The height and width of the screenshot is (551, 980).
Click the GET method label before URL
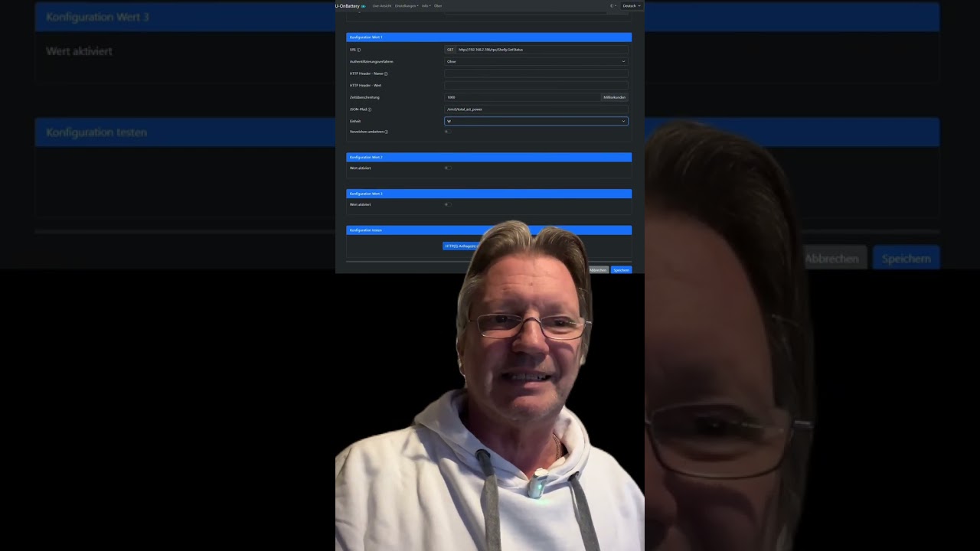coord(450,50)
